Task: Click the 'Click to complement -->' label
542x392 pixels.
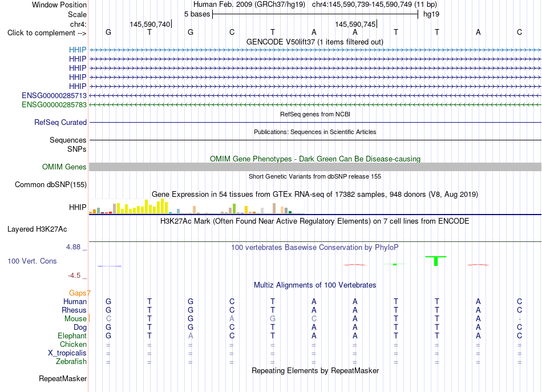Action: click(47, 33)
